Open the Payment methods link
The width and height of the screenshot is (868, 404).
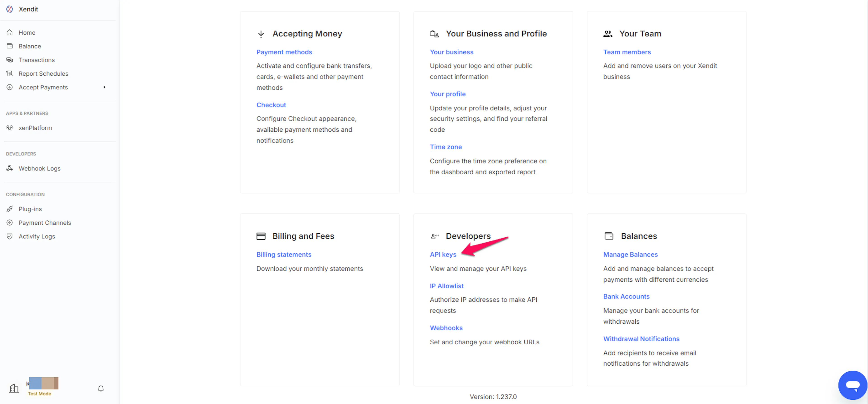click(284, 52)
